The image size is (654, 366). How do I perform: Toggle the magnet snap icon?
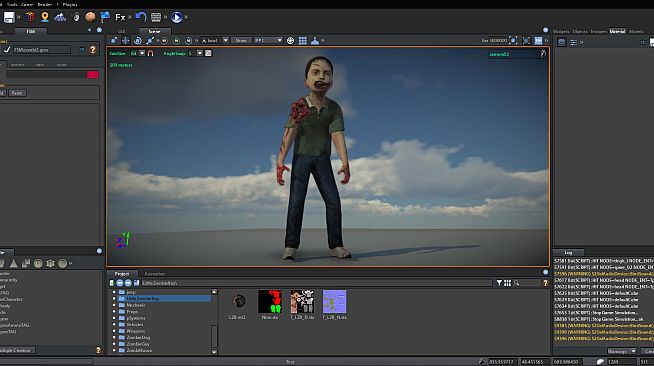[151, 53]
